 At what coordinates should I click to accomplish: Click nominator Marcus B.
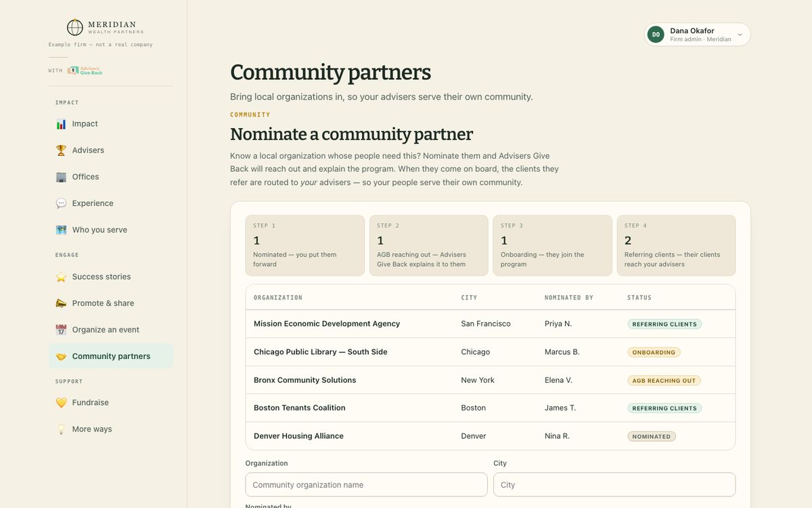pyautogui.click(x=562, y=352)
